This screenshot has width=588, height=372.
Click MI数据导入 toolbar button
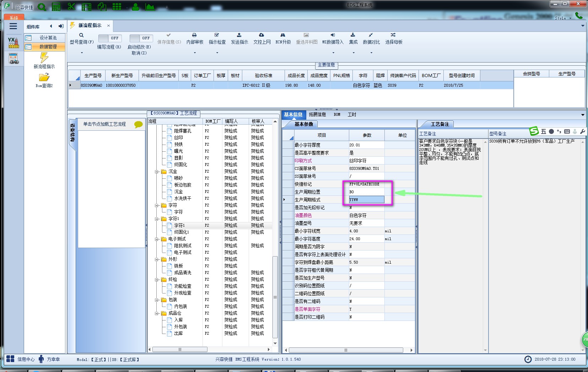[x=333, y=39]
